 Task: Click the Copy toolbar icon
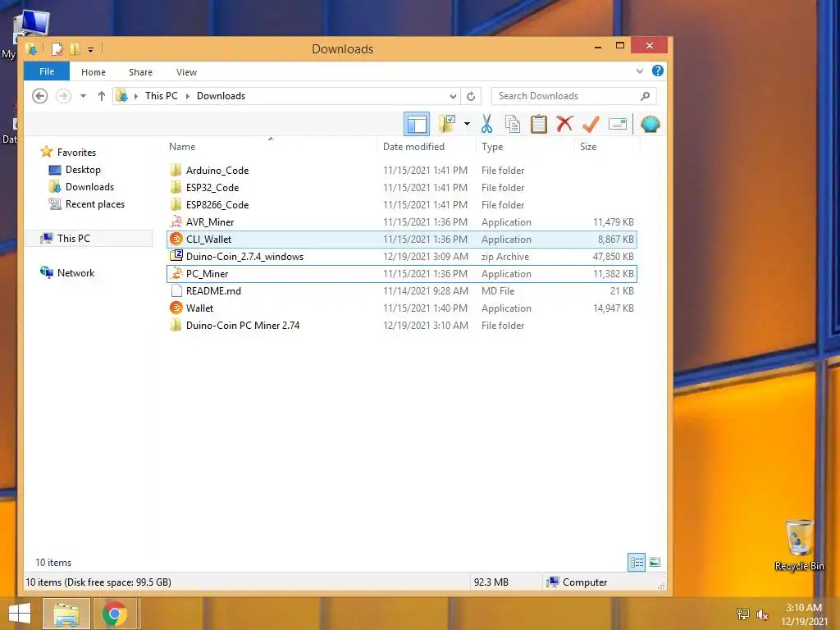point(513,125)
